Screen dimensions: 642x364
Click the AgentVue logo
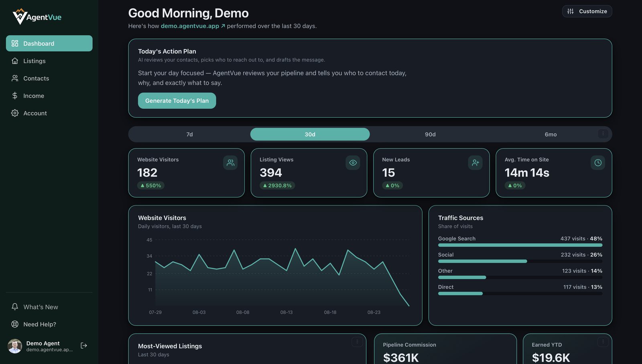click(x=37, y=16)
